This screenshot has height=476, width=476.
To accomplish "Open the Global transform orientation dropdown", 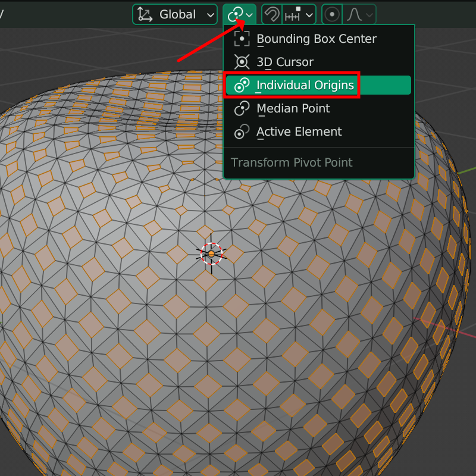I will click(175, 14).
